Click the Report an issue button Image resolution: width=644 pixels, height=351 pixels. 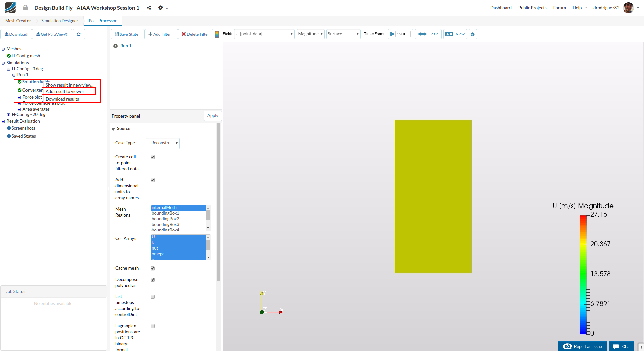tap(583, 346)
